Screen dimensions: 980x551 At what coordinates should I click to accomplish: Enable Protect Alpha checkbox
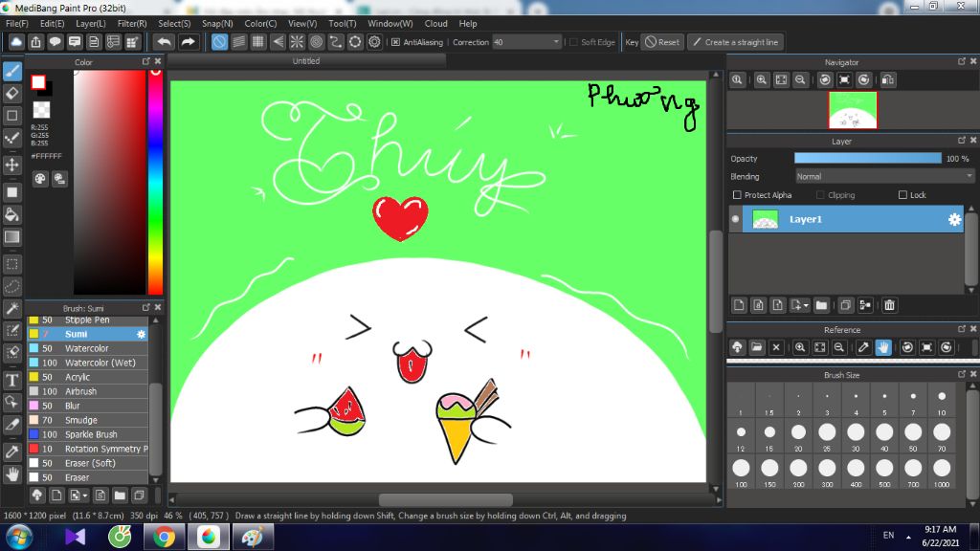[x=737, y=195]
